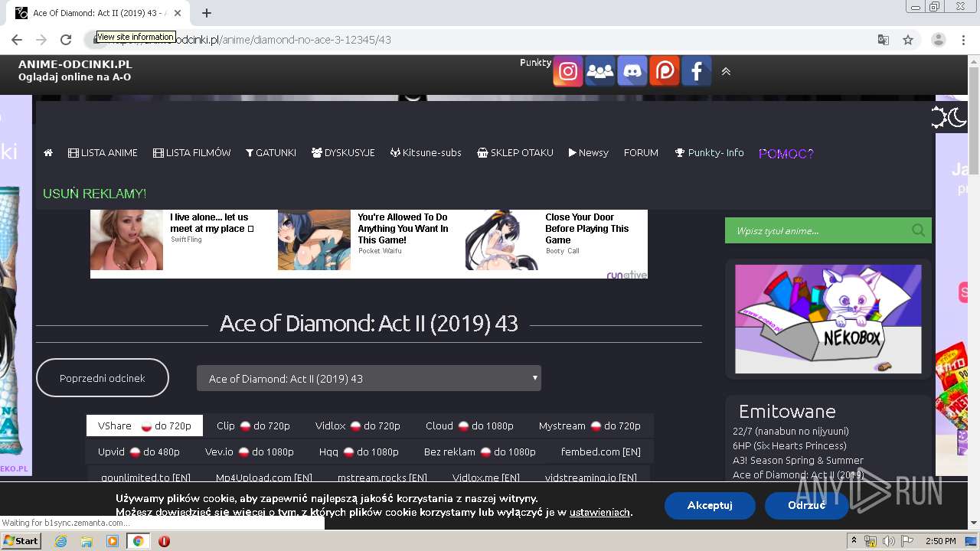Open the red Opera taskbar icon
This screenshot has height=551, width=980.
[x=164, y=541]
